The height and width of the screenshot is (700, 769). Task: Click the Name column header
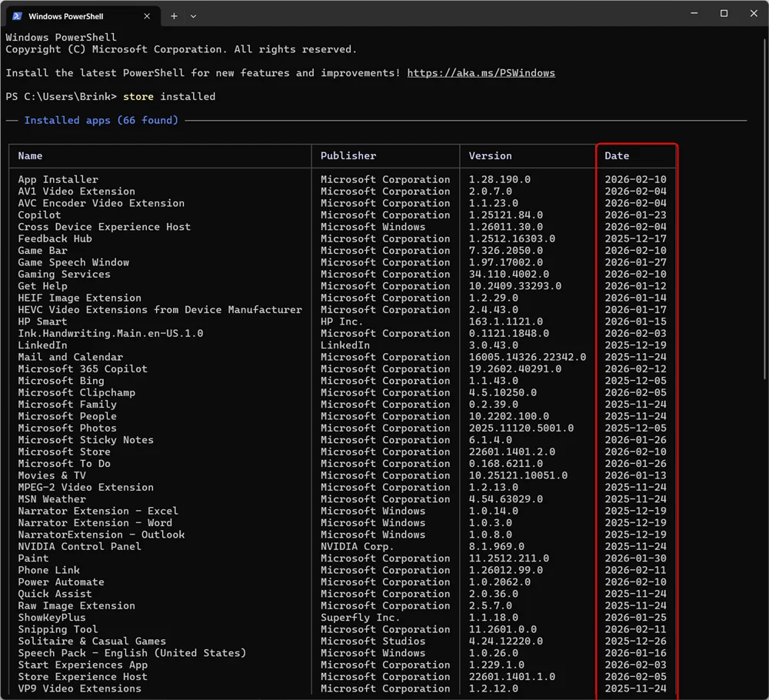[31, 155]
